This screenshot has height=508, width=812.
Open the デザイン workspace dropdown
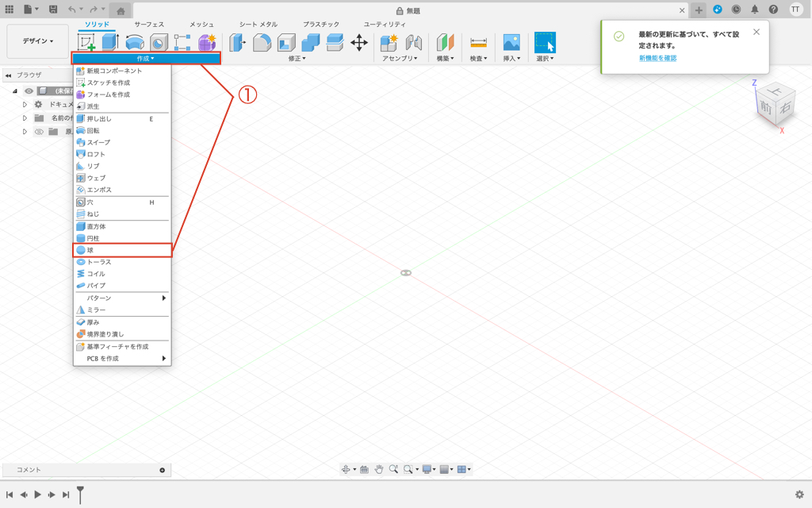pos(37,41)
